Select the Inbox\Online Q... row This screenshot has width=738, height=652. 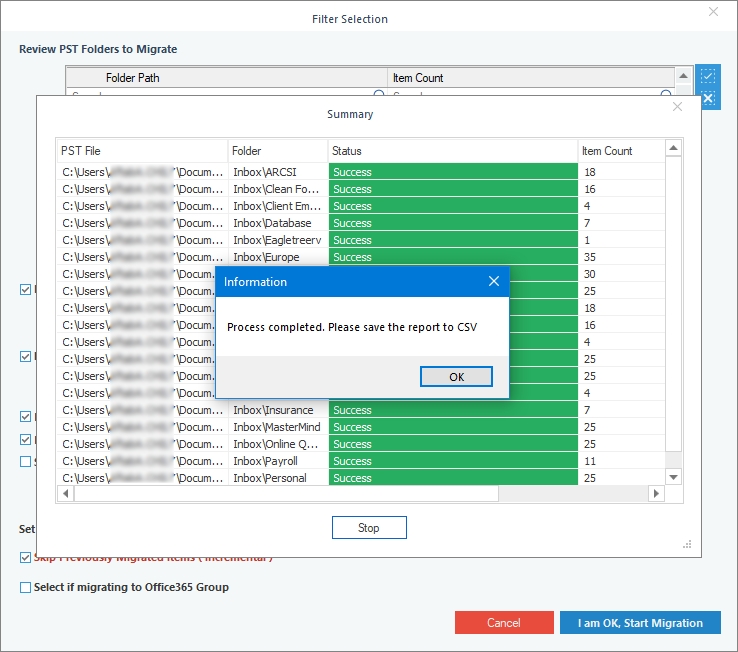[x=361, y=444]
